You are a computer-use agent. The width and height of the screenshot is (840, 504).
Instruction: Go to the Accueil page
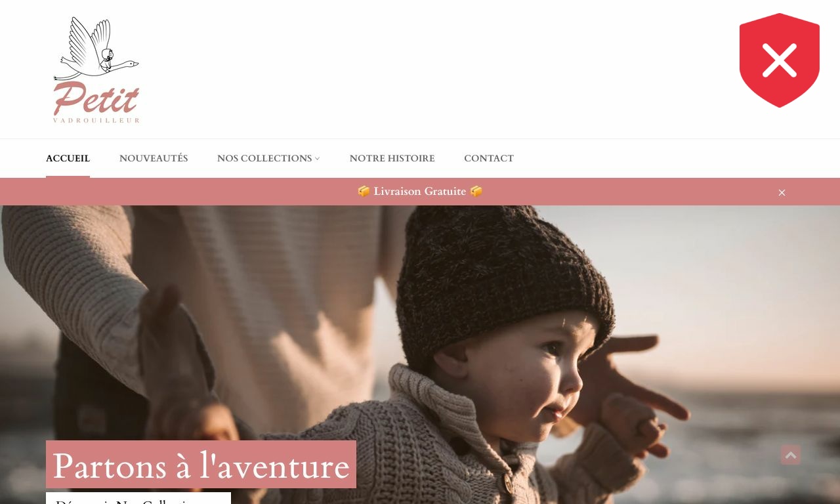(68, 158)
